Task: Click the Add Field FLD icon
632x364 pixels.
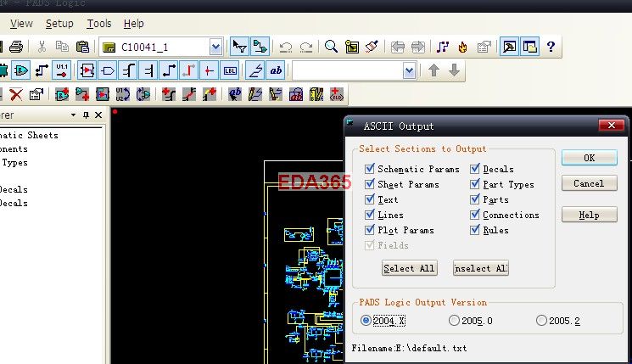Action: click(x=337, y=94)
